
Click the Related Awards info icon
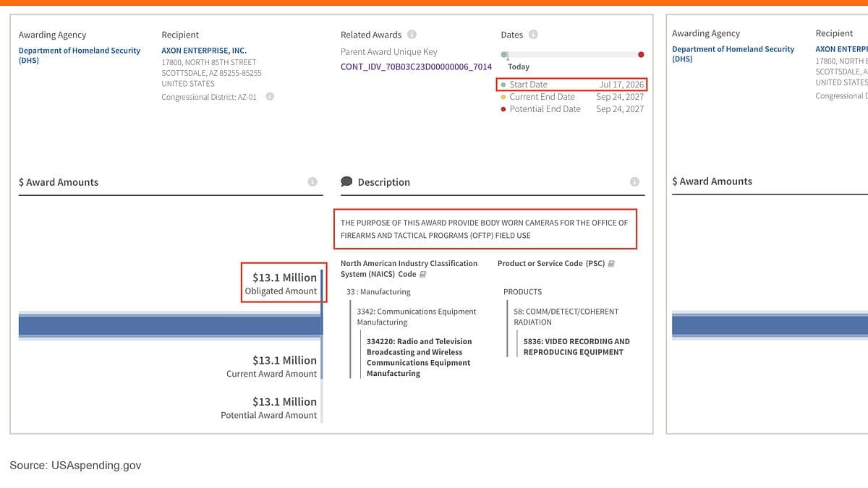[412, 35]
